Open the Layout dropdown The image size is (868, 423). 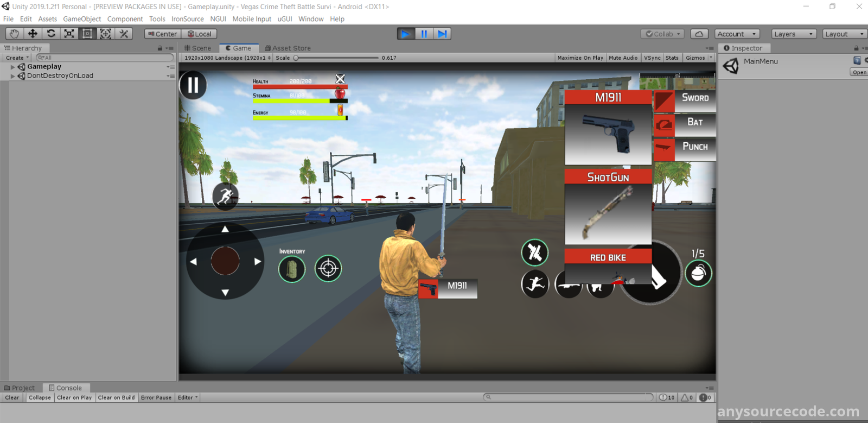(x=844, y=34)
